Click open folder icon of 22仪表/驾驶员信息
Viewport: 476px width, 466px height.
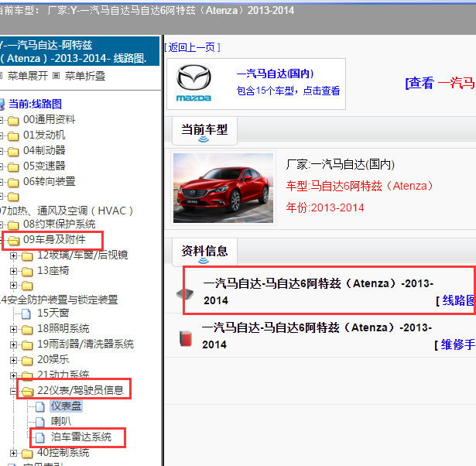point(28,392)
